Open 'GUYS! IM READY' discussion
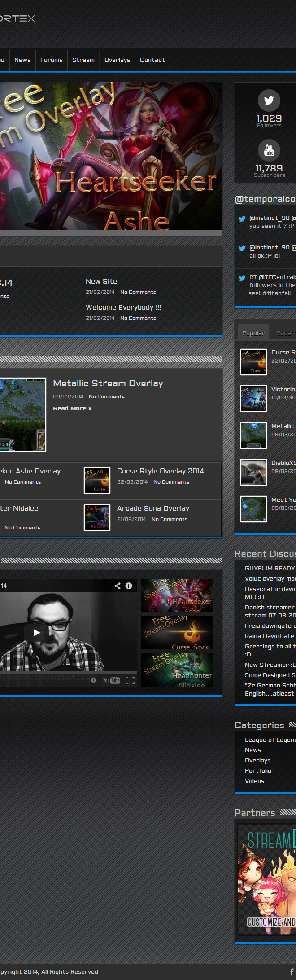This screenshot has width=296, height=980. 270,569
